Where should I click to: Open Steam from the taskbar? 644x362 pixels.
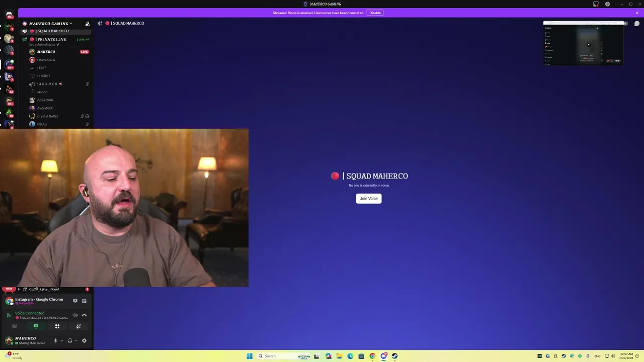[395, 356]
